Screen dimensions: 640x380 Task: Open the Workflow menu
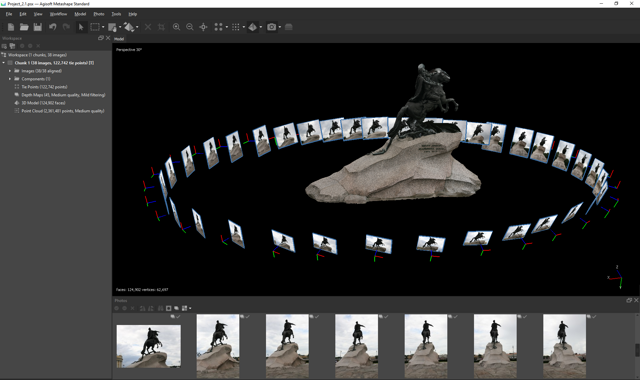[58, 14]
